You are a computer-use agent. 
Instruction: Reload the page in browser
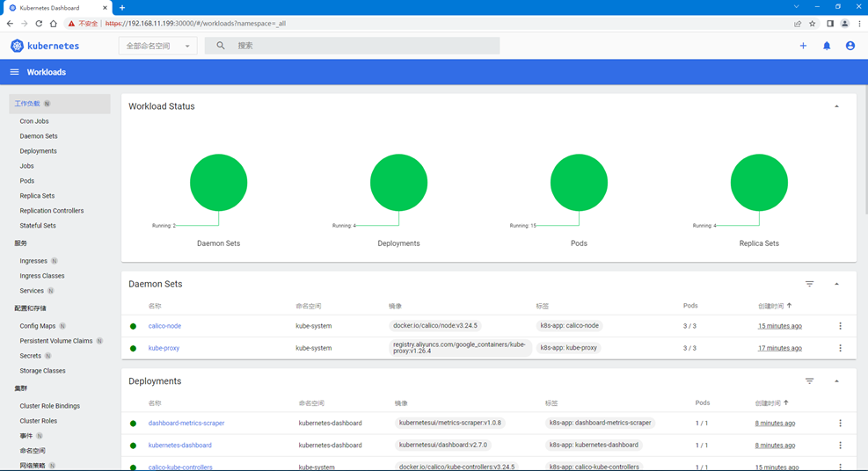(x=39, y=24)
